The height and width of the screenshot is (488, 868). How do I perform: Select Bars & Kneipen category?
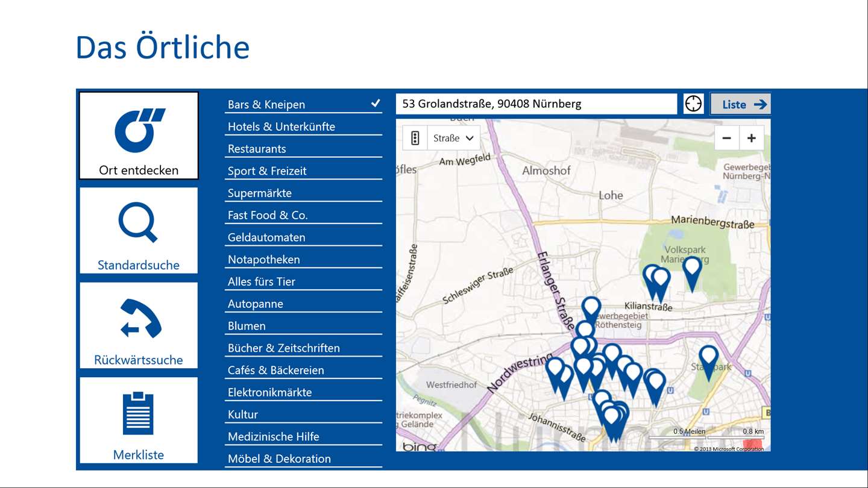[304, 104]
